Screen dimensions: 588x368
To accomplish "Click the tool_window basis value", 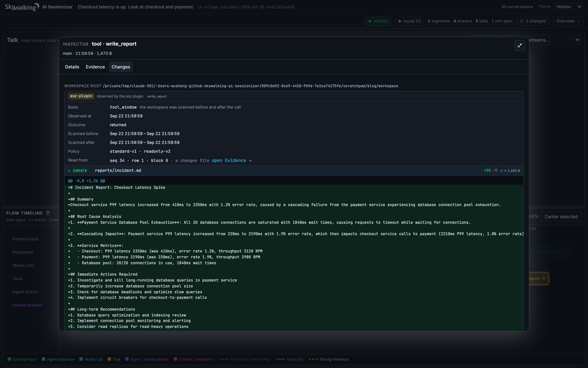I will click(123, 107).
